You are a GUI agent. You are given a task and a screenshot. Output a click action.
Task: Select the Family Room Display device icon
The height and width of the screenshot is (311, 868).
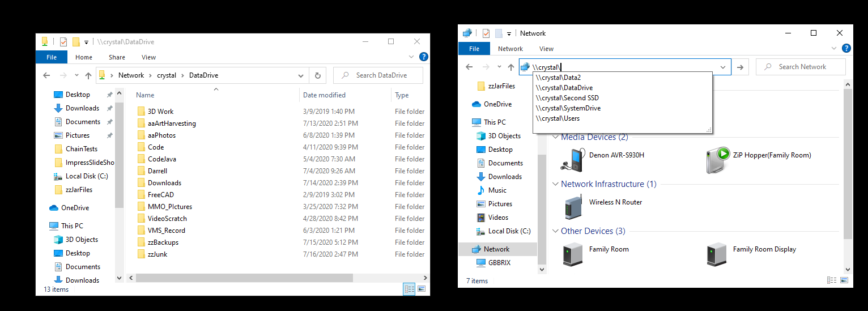click(x=717, y=254)
